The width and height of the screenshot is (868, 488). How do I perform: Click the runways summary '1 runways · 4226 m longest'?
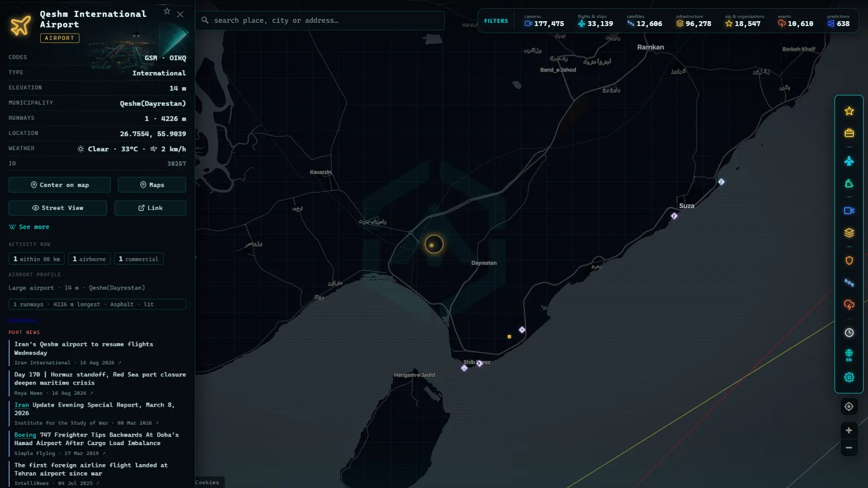pyautogui.click(x=97, y=304)
